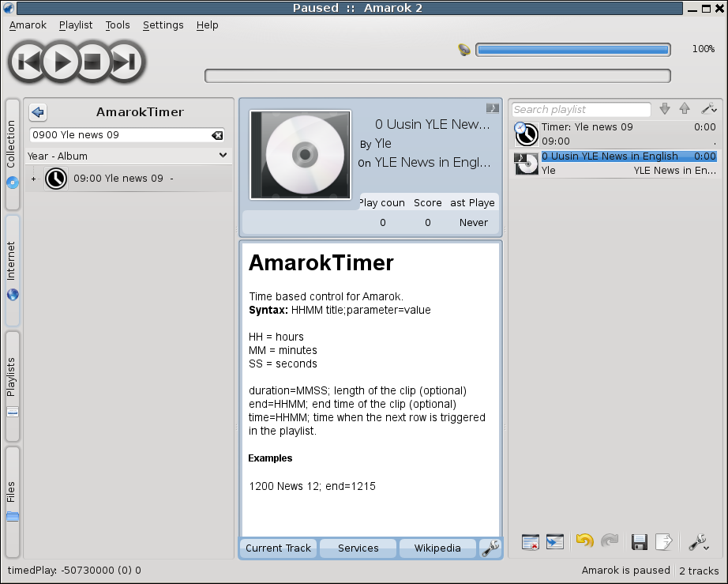Image resolution: width=728 pixels, height=584 pixels.
Task: Minimize the Amarok 2 window
Action: [692, 9]
